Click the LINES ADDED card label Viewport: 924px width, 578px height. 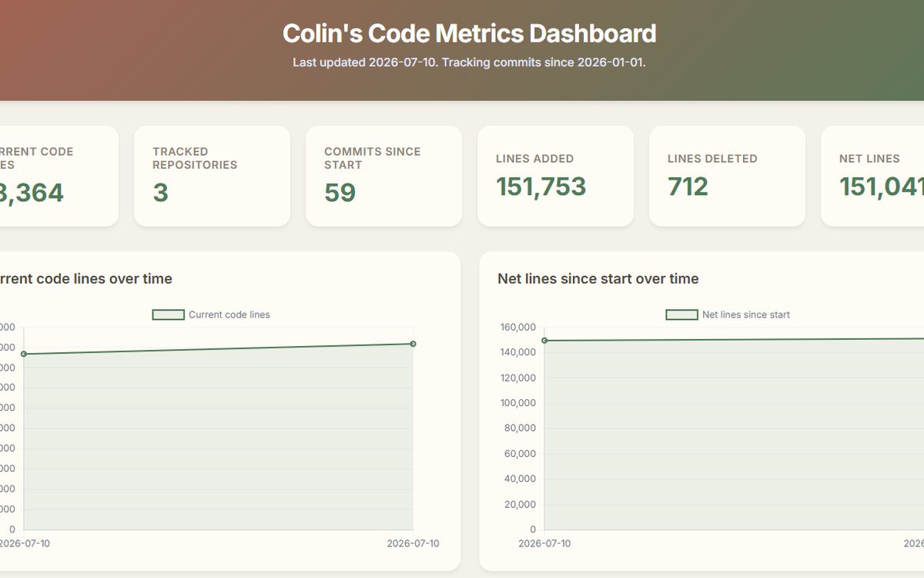(535, 159)
